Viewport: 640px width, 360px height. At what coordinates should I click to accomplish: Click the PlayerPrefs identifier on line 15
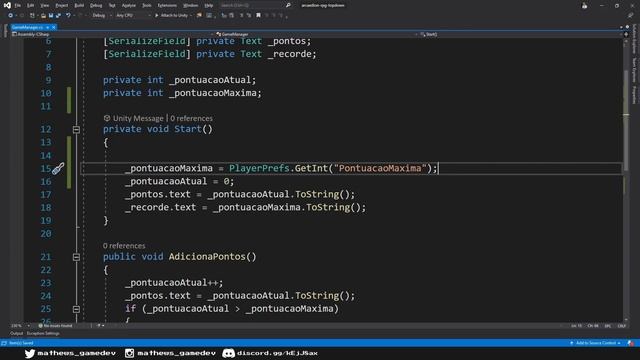pyautogui.click(x=259, y=168)
